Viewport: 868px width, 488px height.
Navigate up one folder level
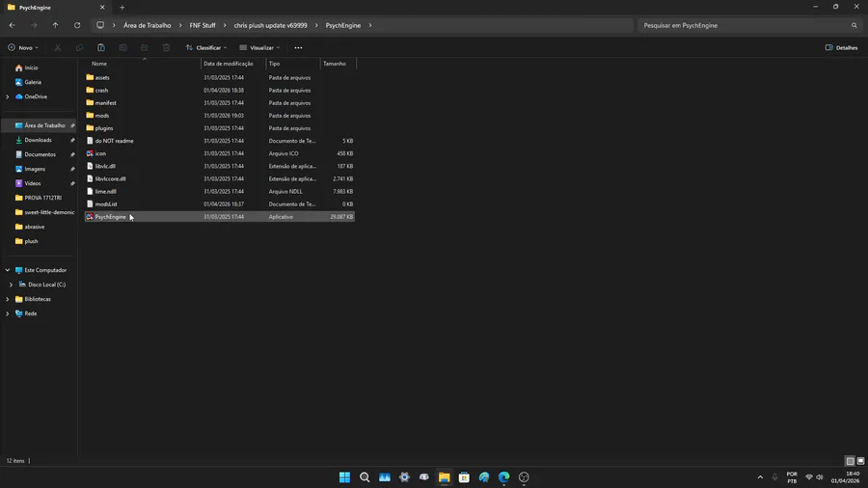coord(55,25)
